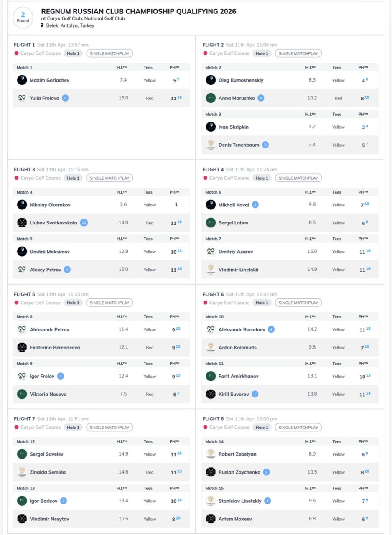Click the club logo beside Yulia Frolova

click(x=22, y=98)
